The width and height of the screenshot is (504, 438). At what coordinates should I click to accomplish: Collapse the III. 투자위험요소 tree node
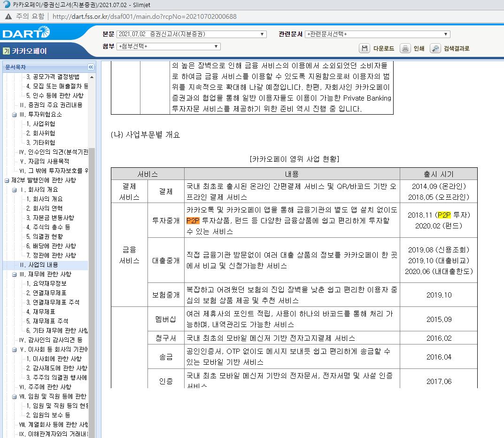14,115
